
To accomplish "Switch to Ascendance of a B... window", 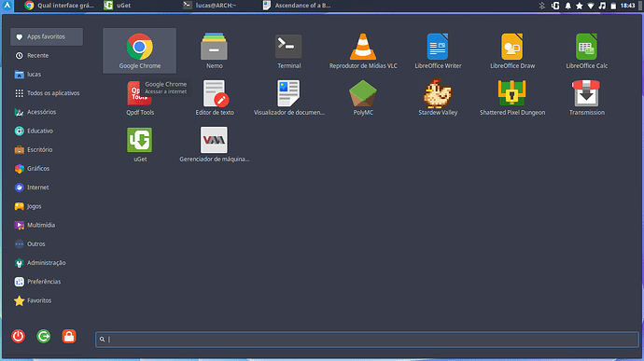I will tap(297, 6).
